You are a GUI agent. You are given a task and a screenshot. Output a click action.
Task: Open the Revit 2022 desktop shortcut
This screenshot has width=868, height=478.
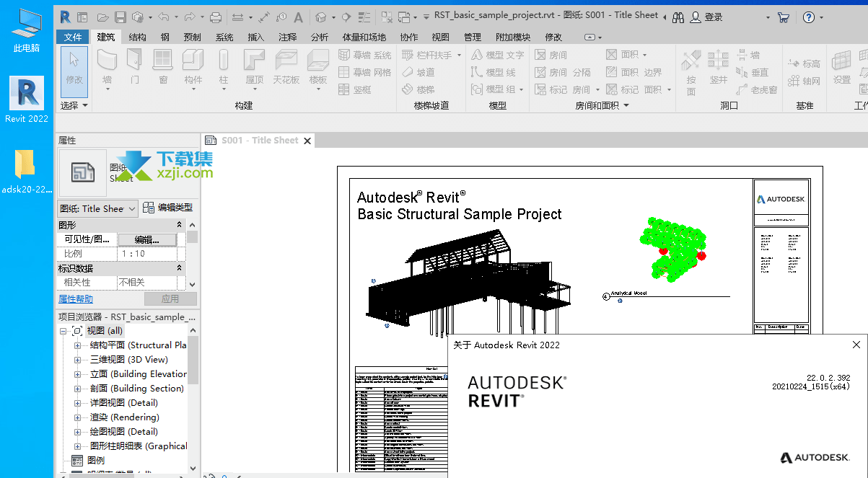(x=27, y=100)
